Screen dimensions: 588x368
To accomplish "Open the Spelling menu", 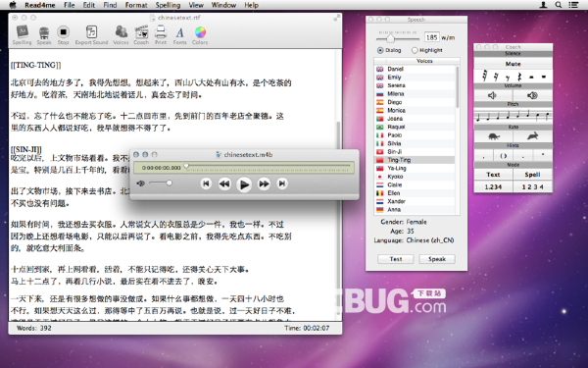I will tap(168, 5).
